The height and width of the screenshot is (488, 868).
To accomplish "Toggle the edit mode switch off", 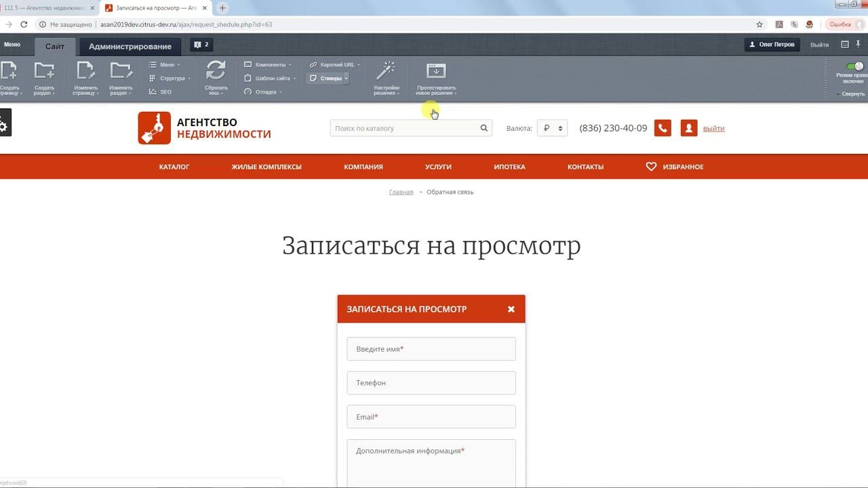I will (855, 66).
